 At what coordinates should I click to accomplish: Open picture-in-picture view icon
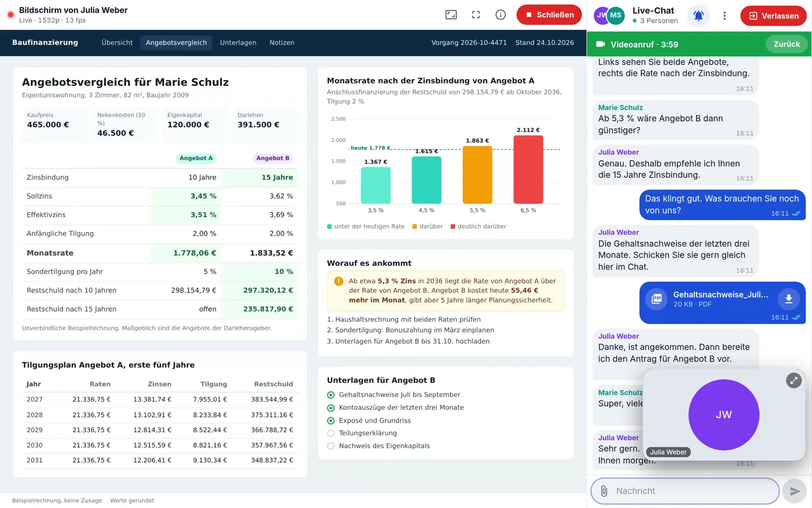click(x=451, y=15)
